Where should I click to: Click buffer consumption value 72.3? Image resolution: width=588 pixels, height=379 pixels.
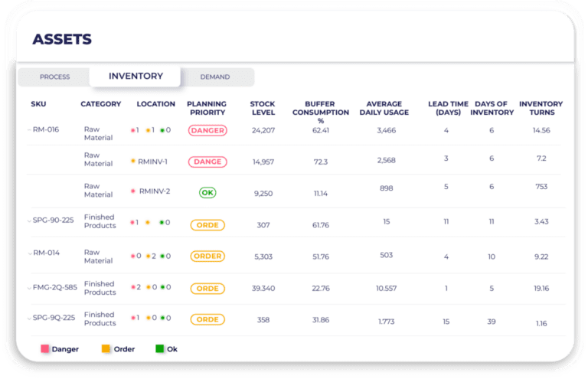(x=321, y=162)
